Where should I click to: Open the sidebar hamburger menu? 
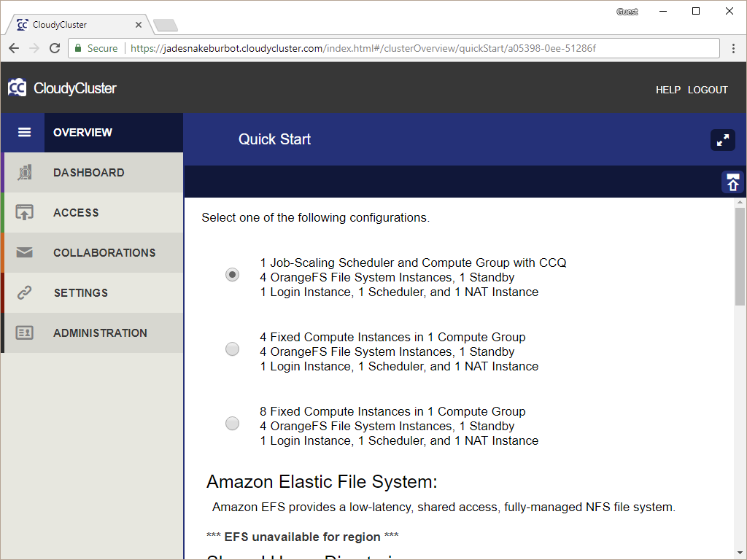23,132
